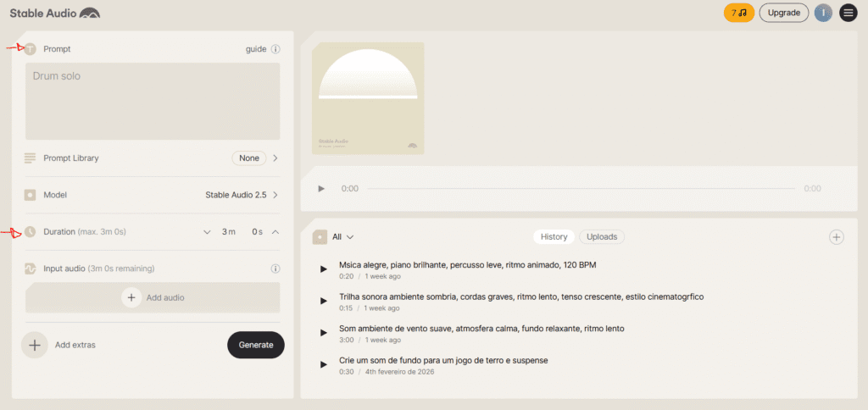The width and height of the screenshot is (868, 410).
Task: Click the user profile avatar
Action: tap(822, 13)
